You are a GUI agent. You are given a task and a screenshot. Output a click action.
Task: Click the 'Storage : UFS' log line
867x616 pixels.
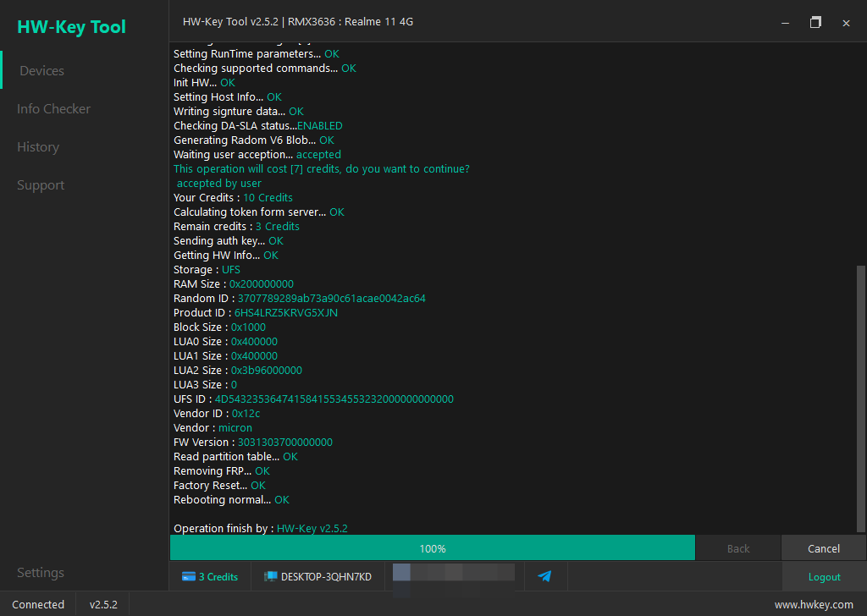207,270
